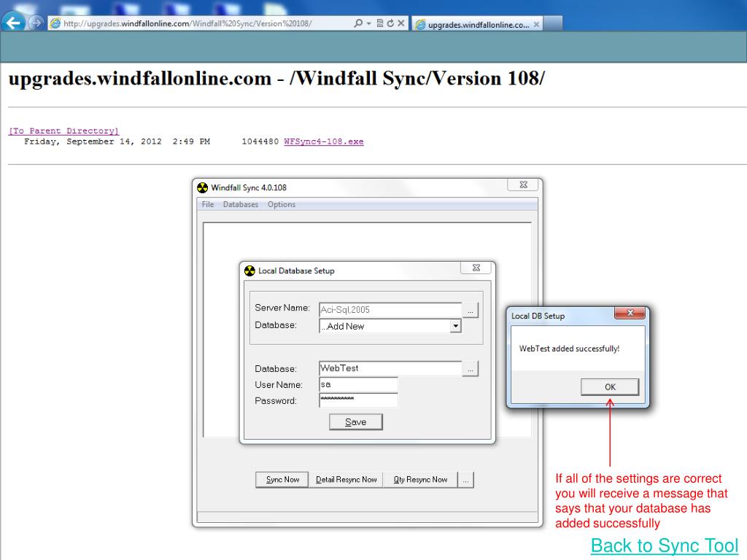Viewport: 747px width, 560px height.
Task: Expand the Database ...Add New dropdown
Action: tap(456, 326)
